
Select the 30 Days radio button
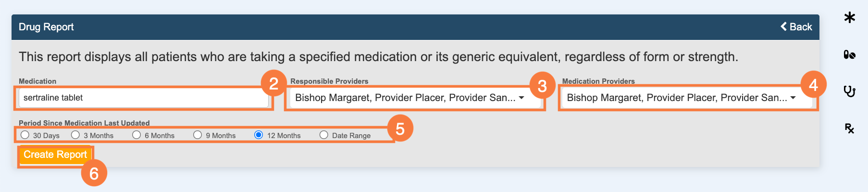[x=25, y=135]
